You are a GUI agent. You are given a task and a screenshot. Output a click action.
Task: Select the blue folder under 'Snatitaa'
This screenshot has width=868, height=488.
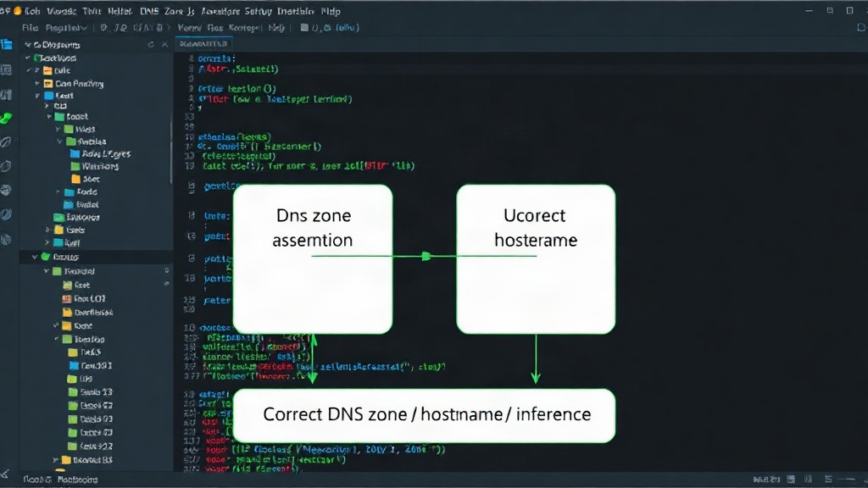(100, 154)
